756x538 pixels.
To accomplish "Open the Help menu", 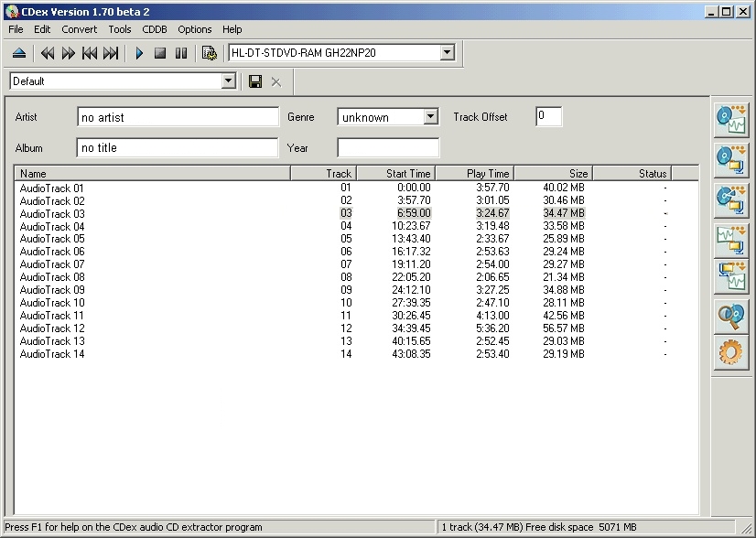I will [232, 29].
